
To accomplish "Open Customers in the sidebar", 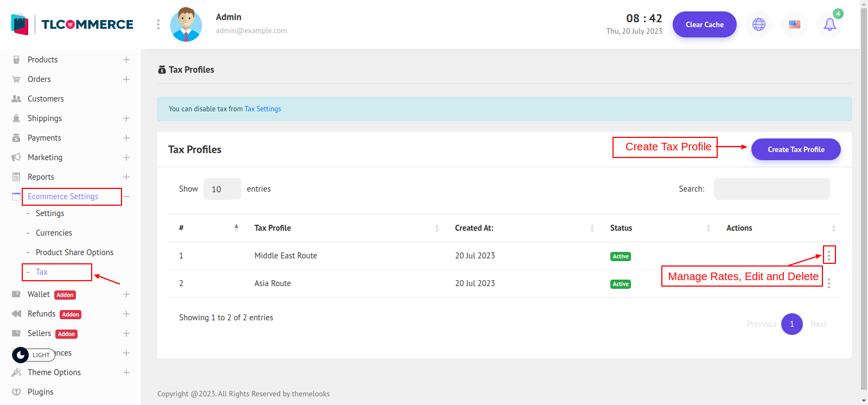I will click(46, 99).
